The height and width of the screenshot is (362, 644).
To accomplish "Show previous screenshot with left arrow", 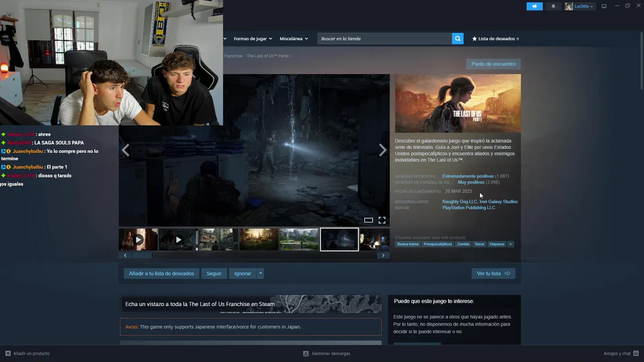I will pyautogui.click(x=125, y=150).
